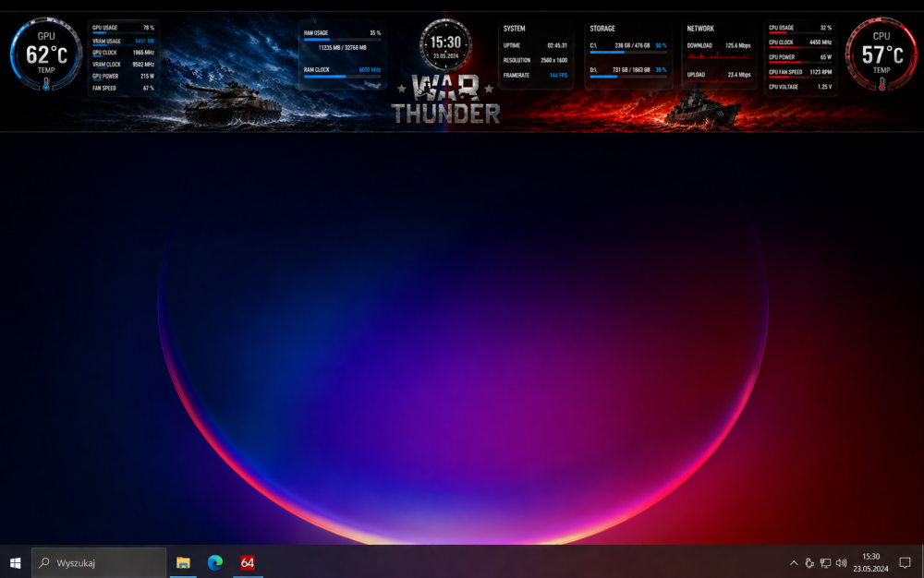Click the safely remove hardware tray icon

[x=809, y=562]
